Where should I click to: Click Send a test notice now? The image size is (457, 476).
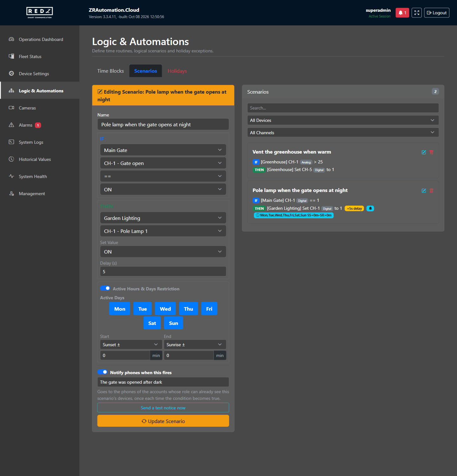(163, 408)
